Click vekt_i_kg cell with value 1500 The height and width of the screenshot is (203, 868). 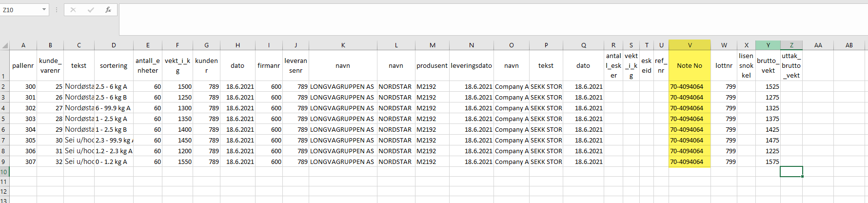(178, 87)
